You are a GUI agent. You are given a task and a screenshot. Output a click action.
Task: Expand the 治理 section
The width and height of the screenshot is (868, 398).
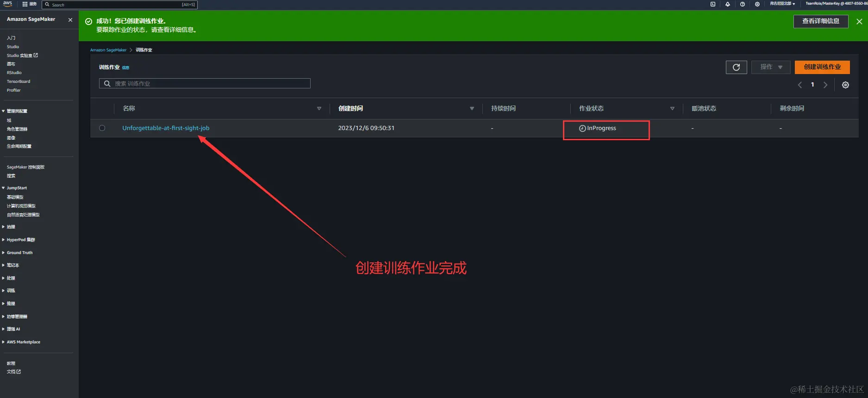[3, 227]
